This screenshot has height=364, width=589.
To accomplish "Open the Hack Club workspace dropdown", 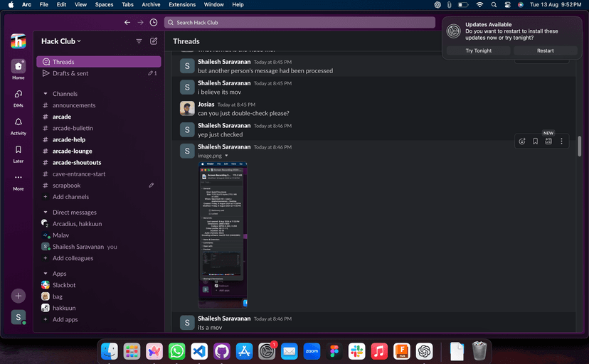I will tap(61, 41).
